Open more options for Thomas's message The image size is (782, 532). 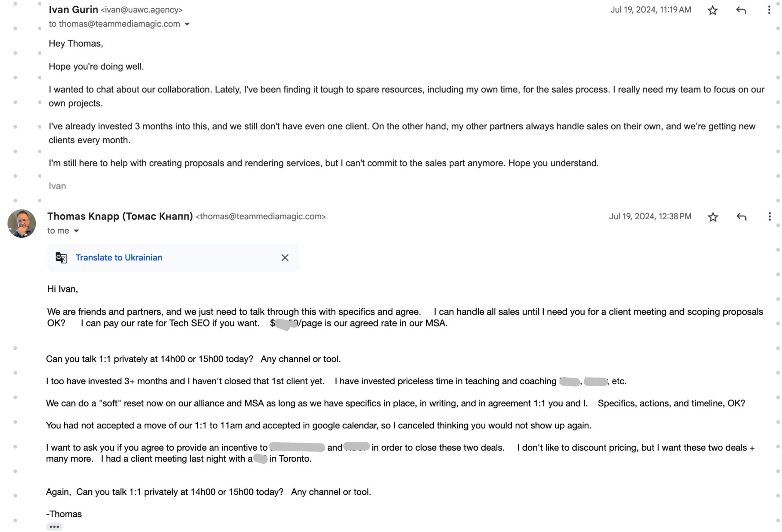(x=769, y=217)
